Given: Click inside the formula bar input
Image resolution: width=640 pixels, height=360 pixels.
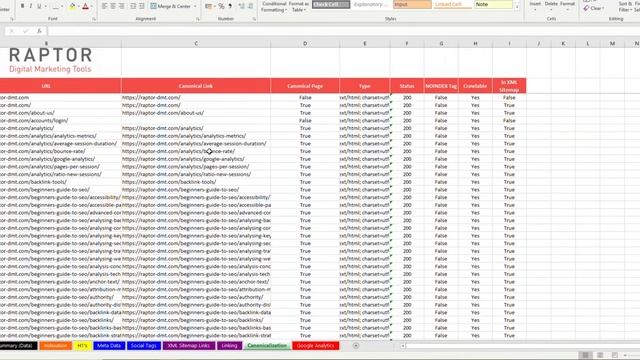Looking at the screenshot, I should click(x=343, y=31).
